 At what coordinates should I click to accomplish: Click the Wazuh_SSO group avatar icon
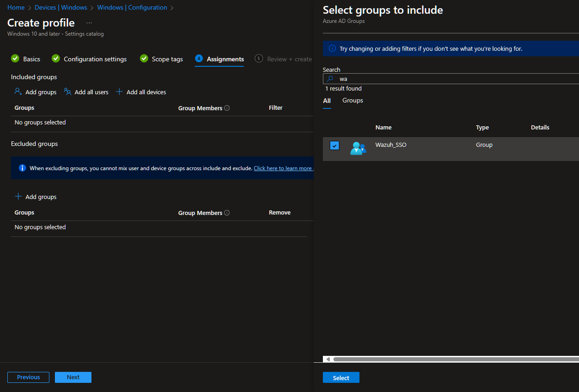358,148
